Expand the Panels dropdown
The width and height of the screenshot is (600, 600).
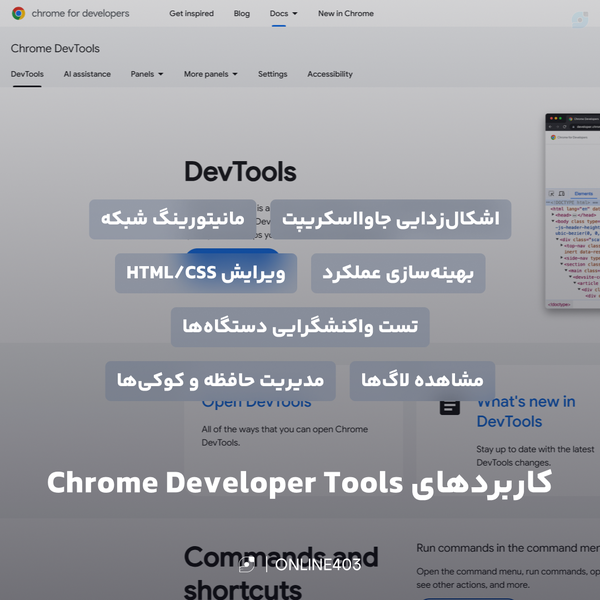click(x=147, y=74)
